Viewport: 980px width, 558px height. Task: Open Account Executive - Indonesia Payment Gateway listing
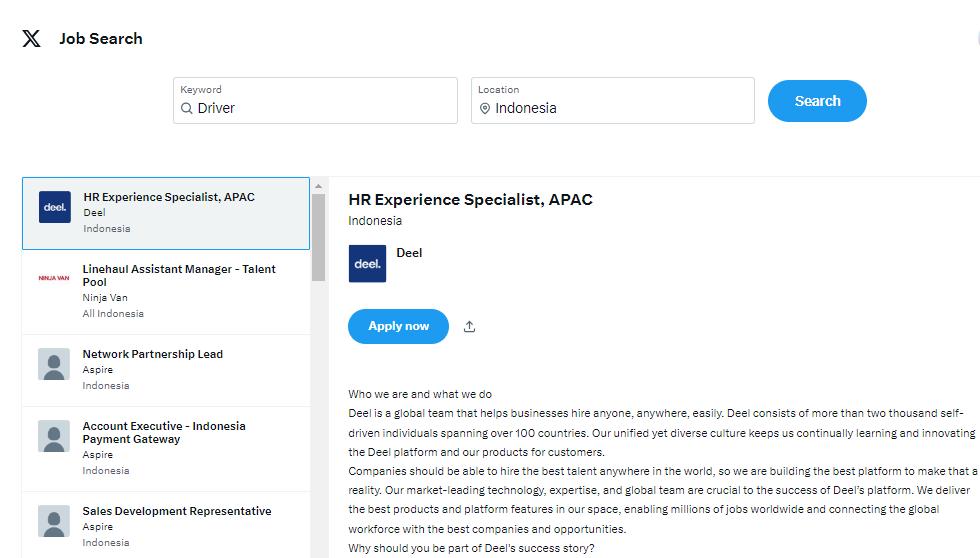(x=166, y=449)
